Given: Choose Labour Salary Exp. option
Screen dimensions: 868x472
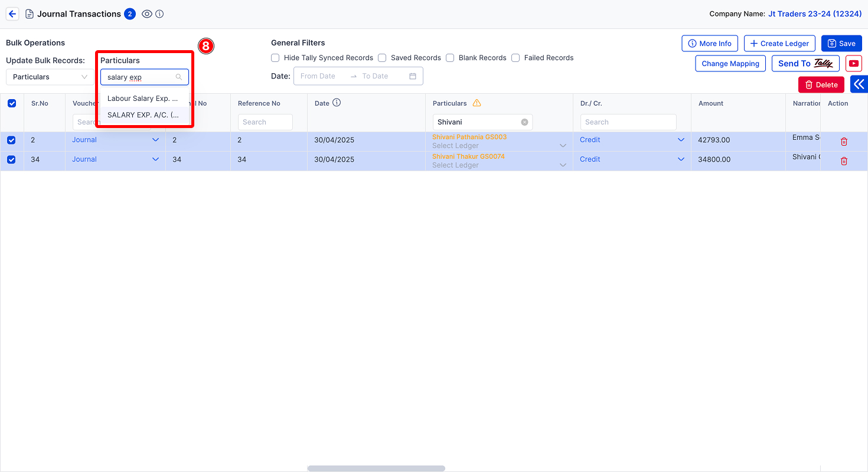Looking at the screenshot, I should 145,99.
